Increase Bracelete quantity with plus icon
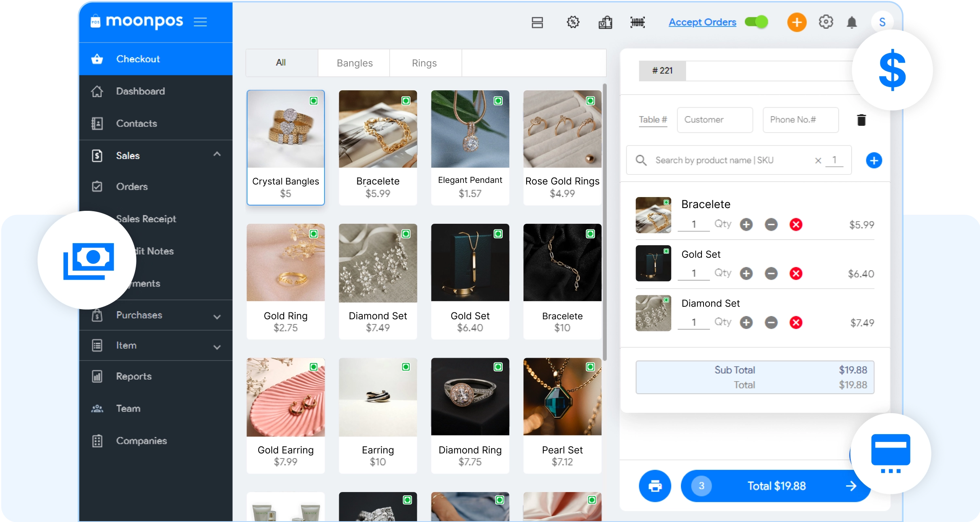The width and height of the screenshot is (980, 522). [746, 225]
